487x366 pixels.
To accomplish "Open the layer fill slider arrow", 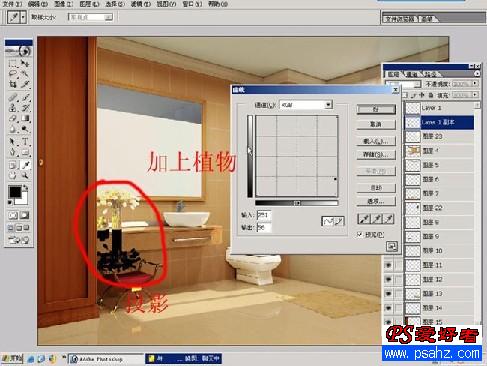I will point(475,95).
